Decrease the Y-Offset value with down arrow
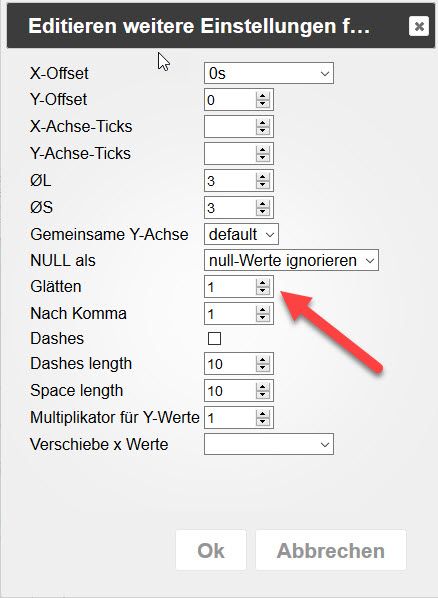 263,104
